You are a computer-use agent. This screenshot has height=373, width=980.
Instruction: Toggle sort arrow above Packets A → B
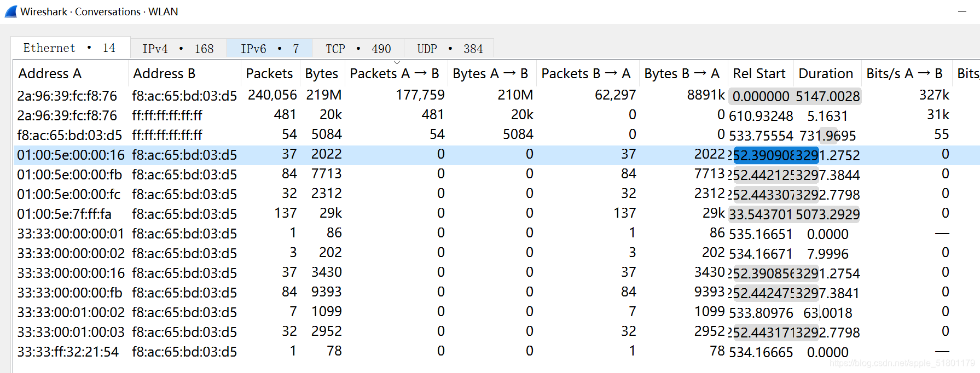[397, 63]
